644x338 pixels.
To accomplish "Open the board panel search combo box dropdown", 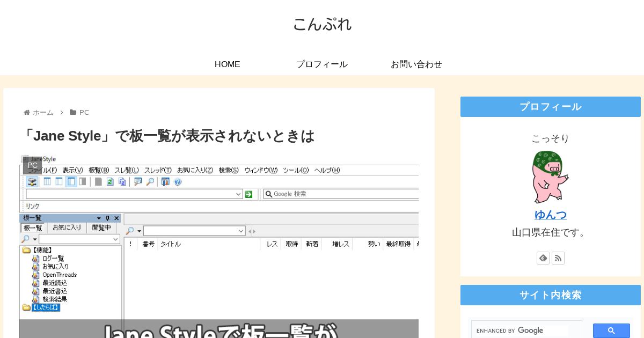I will point(115,239).
